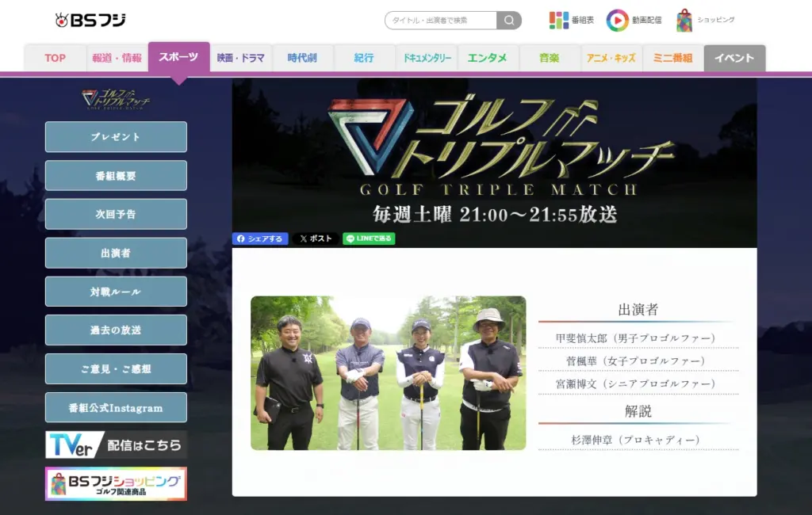Select the 映画・ドラマ tab
The height and width of the screenshot is (515, 812).
240,58
